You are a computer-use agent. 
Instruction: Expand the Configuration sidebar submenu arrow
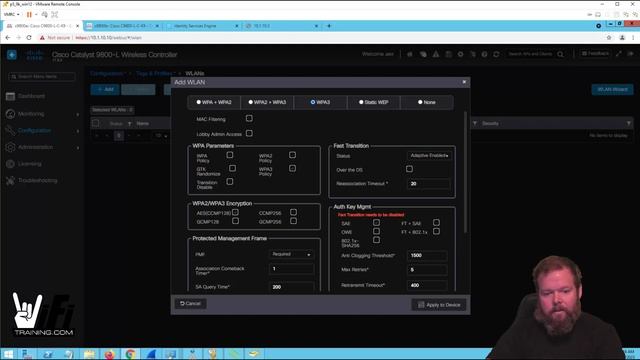tap(78, 131)
